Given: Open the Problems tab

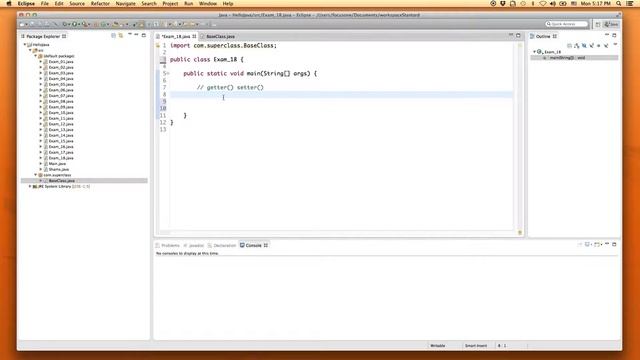Looking at the screenshot, I should tap(168, 245).
